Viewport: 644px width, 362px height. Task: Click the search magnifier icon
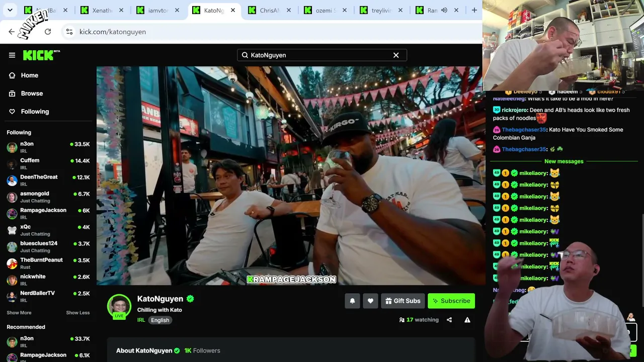pyautogui.click(x=245, y=55)
